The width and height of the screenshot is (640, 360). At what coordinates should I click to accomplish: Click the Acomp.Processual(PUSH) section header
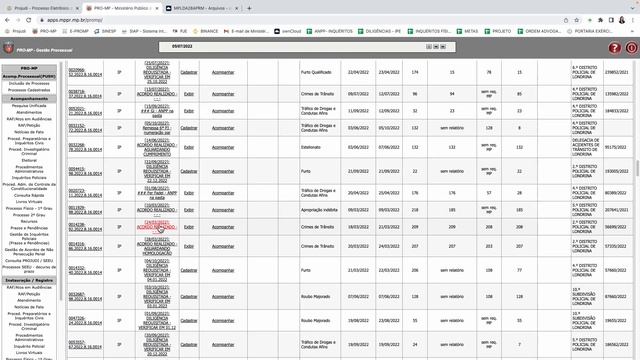[29, 76]
